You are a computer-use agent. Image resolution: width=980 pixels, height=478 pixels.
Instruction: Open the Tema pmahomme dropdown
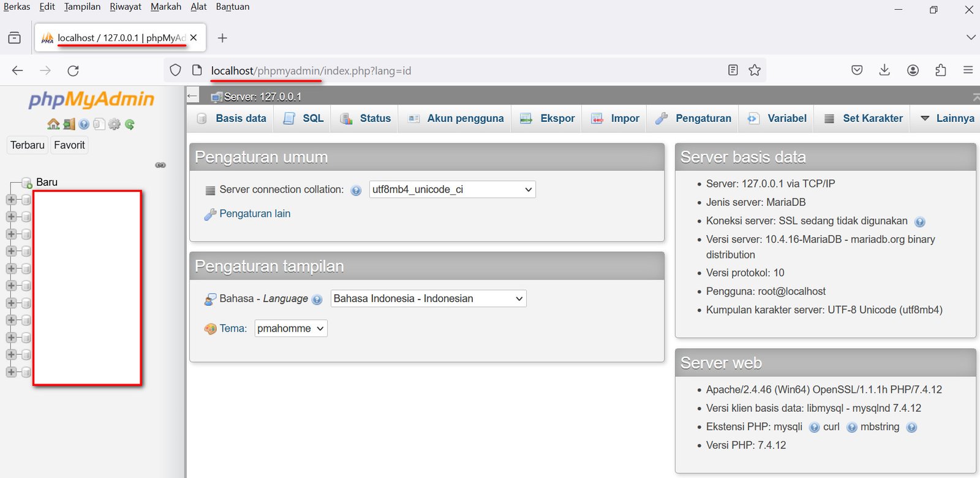pyautogui.click(x=291, y=328)
